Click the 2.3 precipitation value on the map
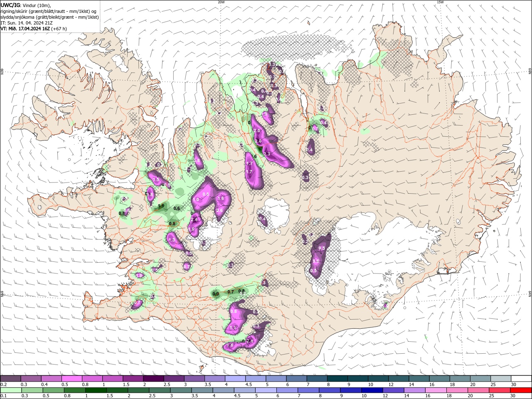 (267, 154)
